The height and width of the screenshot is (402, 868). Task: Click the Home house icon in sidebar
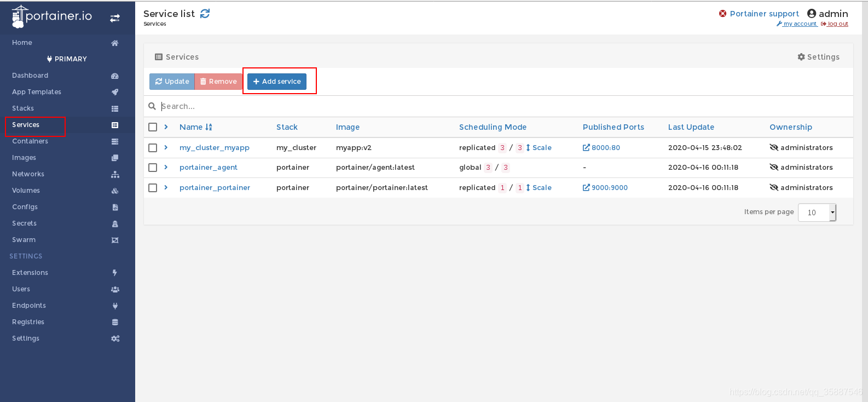click(x=115, y=43)
